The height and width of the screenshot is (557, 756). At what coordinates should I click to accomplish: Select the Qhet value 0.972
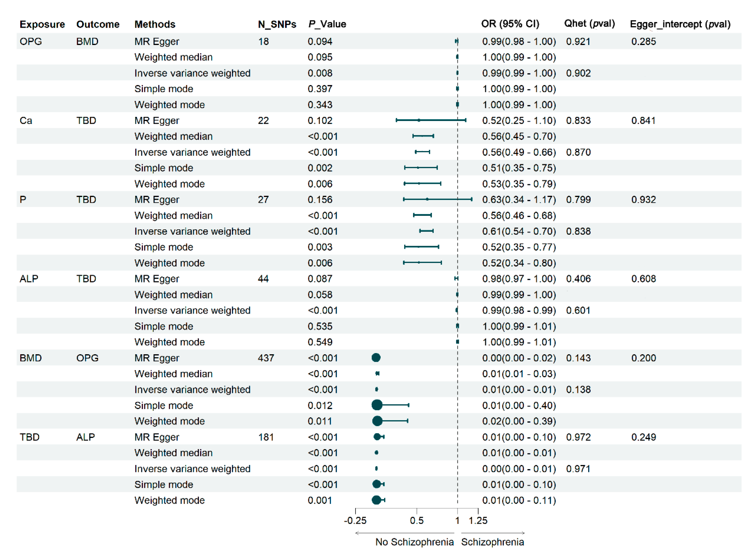click(578, 437)
